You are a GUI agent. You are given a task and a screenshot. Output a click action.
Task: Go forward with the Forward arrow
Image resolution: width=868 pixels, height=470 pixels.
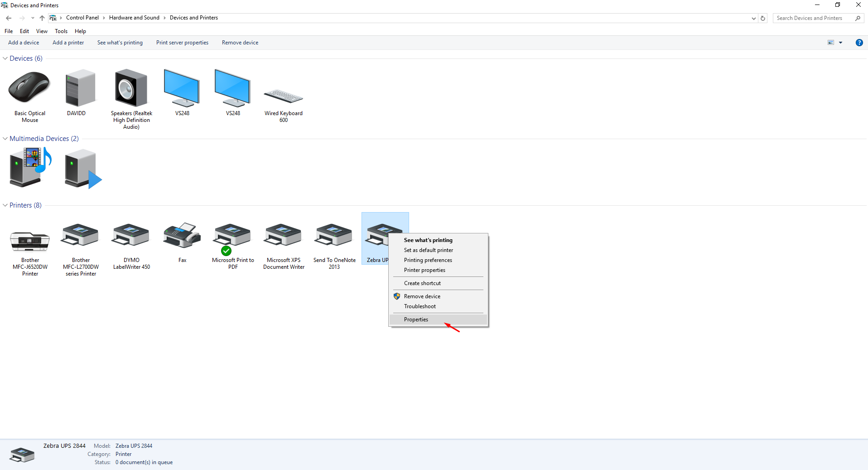(x=22, y=18)
